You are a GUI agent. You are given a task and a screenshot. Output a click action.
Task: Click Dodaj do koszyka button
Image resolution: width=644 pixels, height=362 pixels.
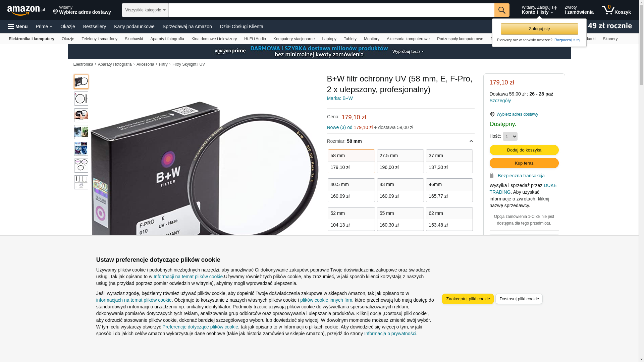pyautogui.click(x=524, y=150)
